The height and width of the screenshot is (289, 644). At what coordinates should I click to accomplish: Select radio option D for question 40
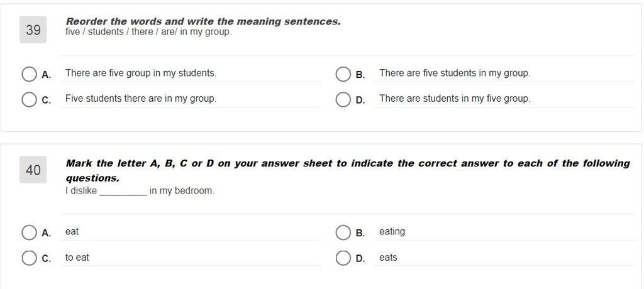pyautogui.click(x=343, y=258)
